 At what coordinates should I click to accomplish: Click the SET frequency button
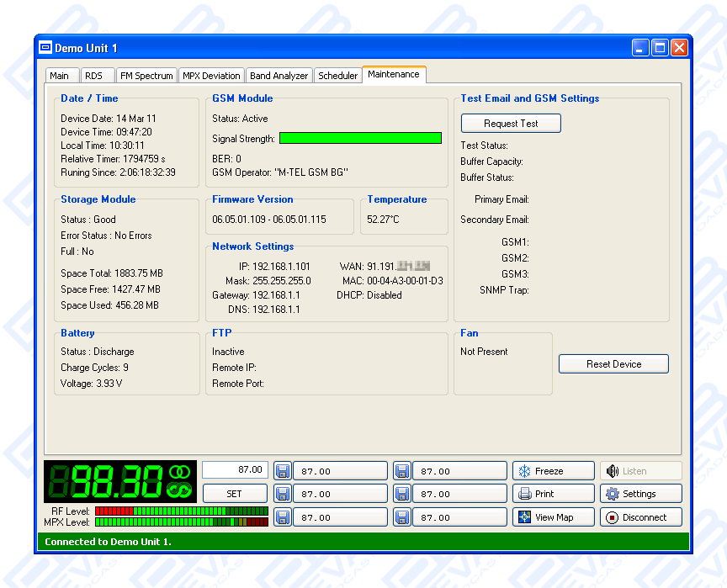tap(235, 494)
